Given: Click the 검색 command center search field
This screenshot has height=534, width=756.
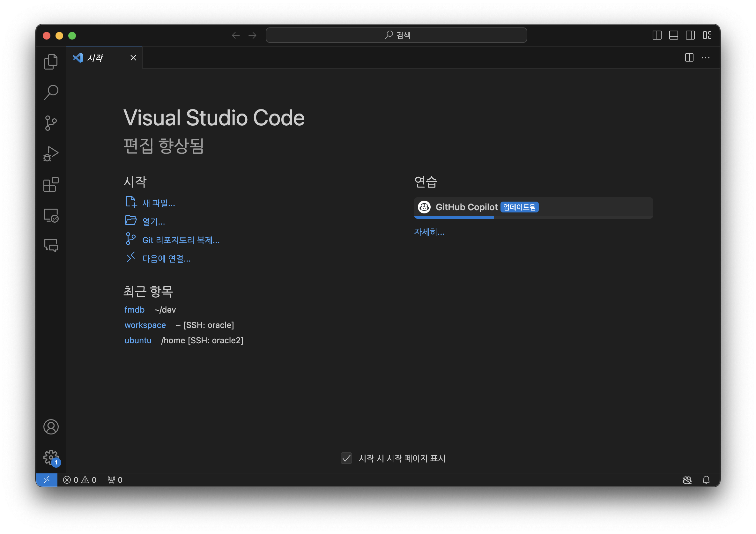Looking at the screenshot, I should pyautogui.click(x=396, y=35).
